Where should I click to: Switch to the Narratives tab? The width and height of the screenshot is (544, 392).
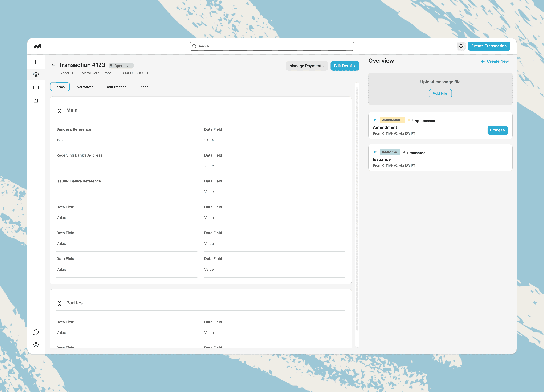pyautogui.click(x=85, y=87)
